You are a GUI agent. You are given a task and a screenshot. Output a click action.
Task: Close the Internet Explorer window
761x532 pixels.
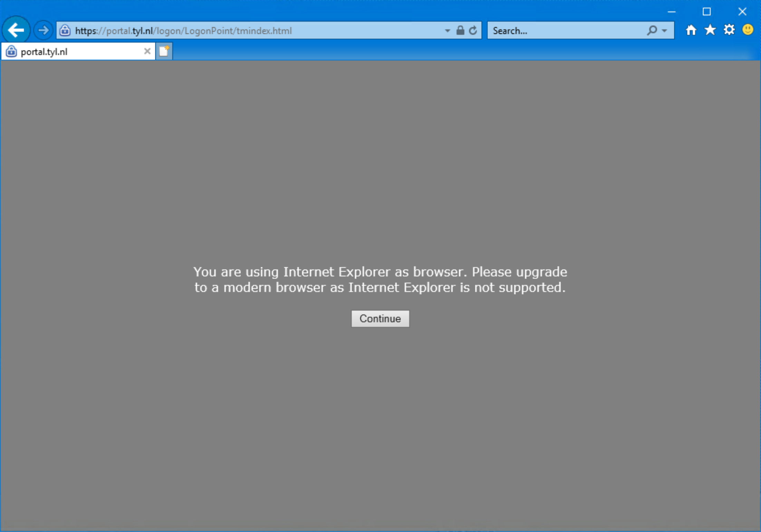[x=742, y=12]
